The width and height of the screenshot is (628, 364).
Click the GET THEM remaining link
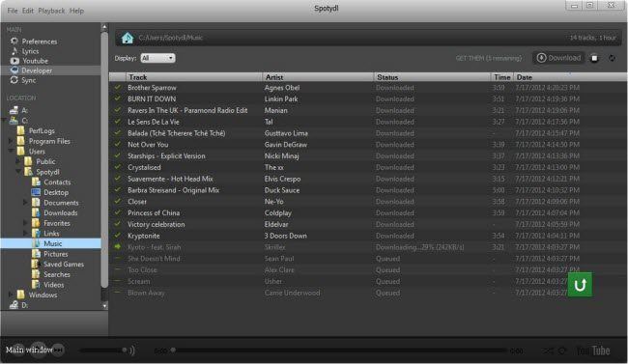489,59
